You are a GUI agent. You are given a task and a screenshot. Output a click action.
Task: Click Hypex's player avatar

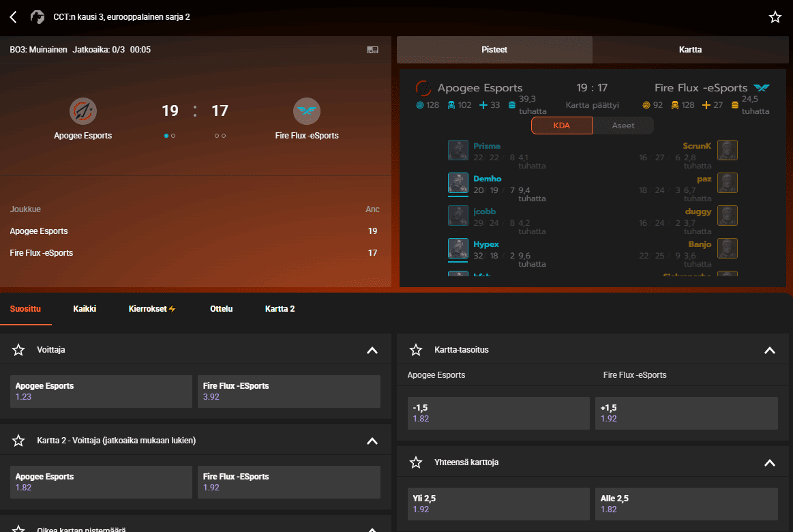pos(458,249)
